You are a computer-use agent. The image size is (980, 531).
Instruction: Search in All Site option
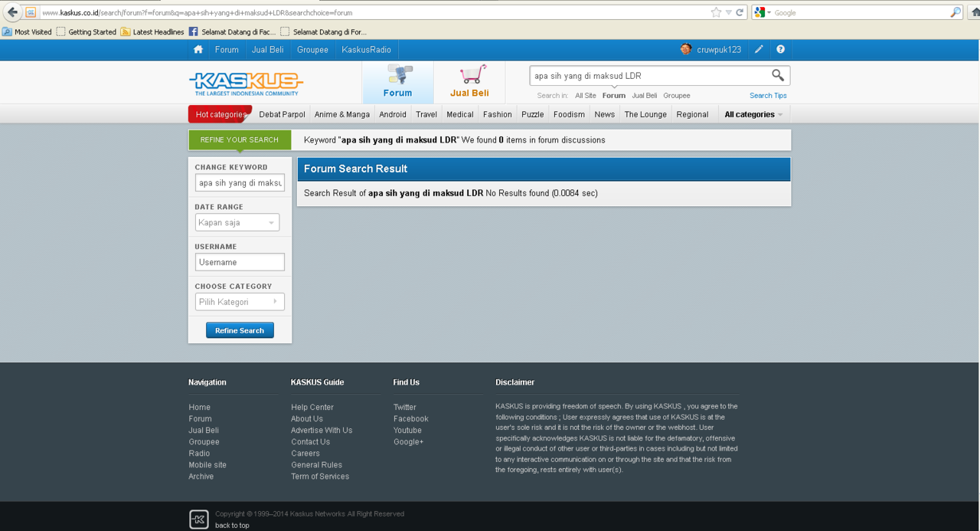coord(586,96)
